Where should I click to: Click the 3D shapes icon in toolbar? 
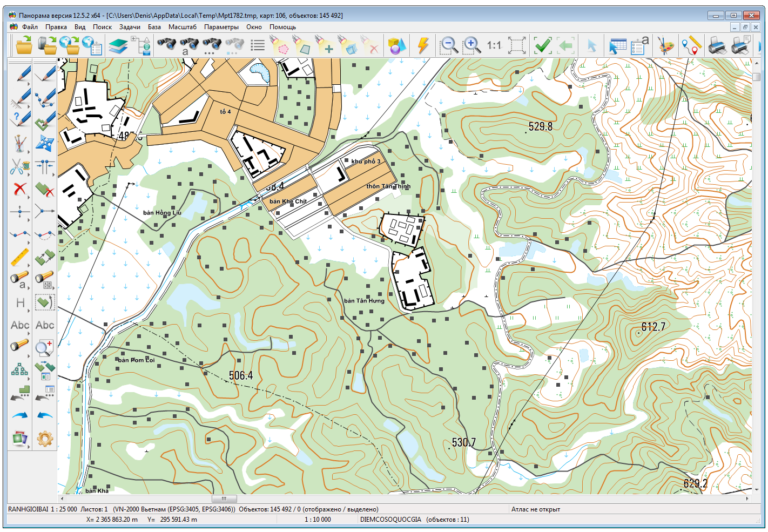pyautogui.click(x=396, y=45)
